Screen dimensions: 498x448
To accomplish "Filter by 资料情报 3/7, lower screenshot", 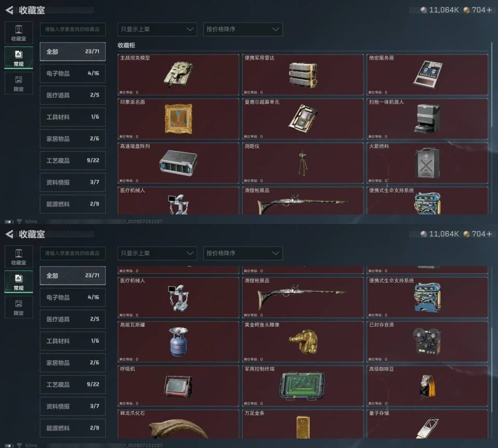I will [73, 406].
